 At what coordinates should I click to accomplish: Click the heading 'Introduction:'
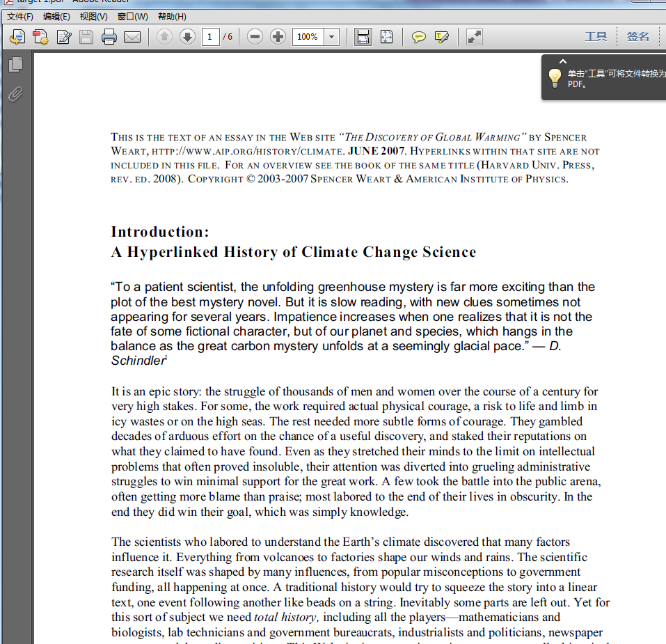[x=160, y=232]
